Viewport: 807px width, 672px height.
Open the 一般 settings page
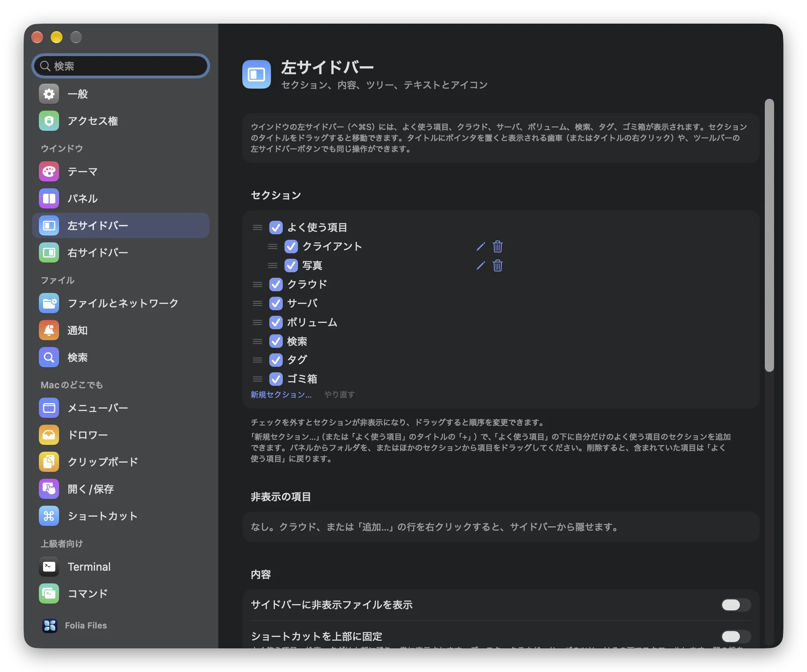[x=121, y=94]
